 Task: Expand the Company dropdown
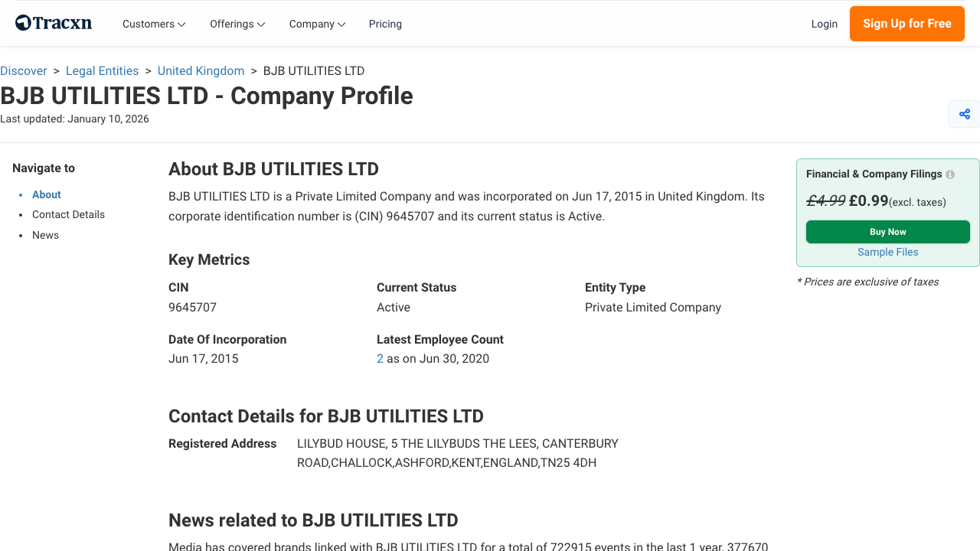(316, 24)
